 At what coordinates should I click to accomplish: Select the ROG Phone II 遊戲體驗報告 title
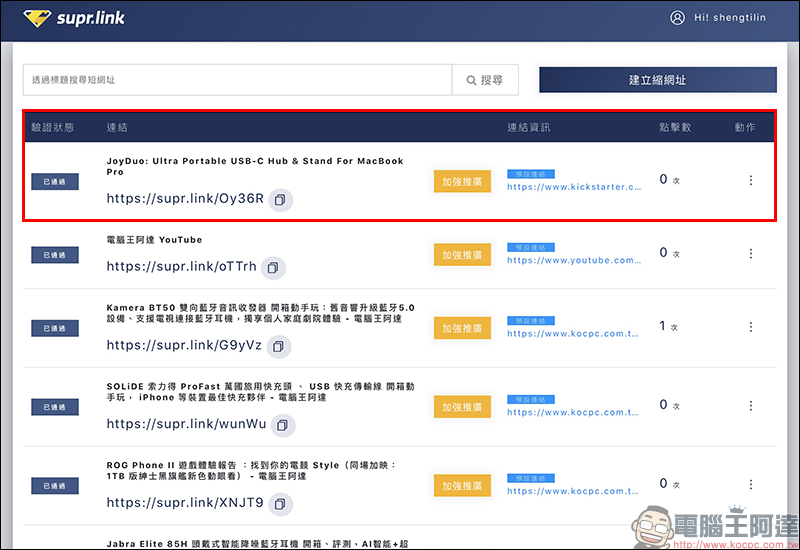click(x=251, y=470)
